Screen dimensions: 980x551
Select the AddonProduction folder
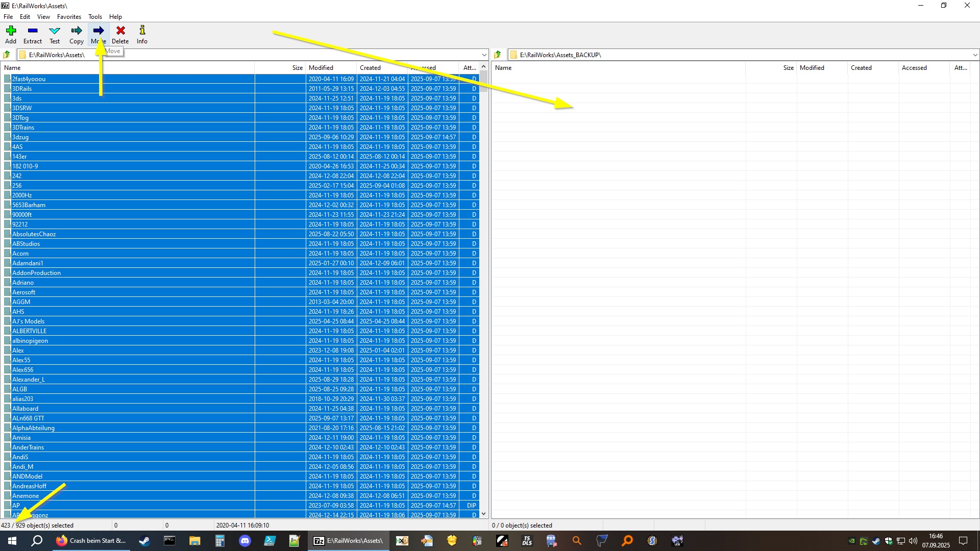pos(36,273)
